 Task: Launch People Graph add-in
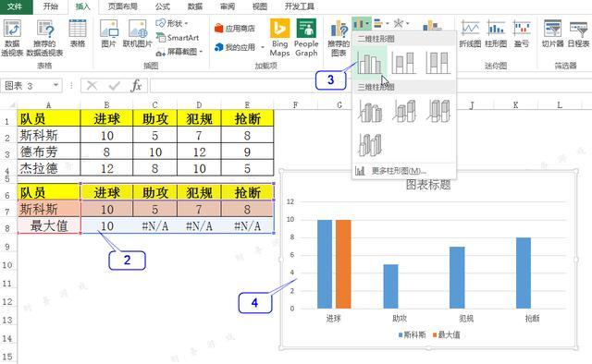[306, 38]
